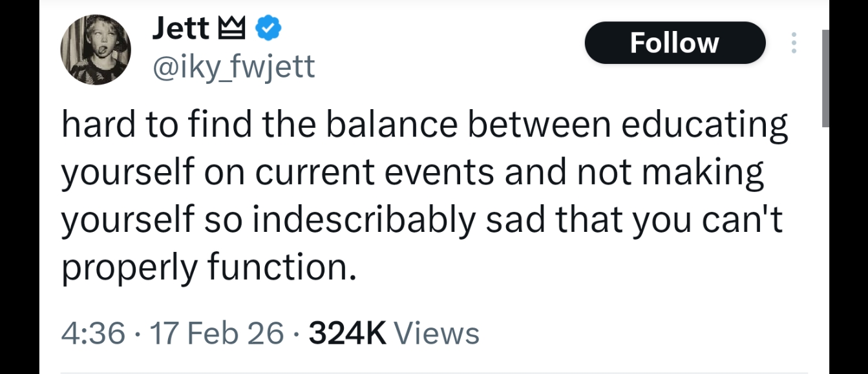Click the words "properly function." in the tweet

click(x=209, y=269)
